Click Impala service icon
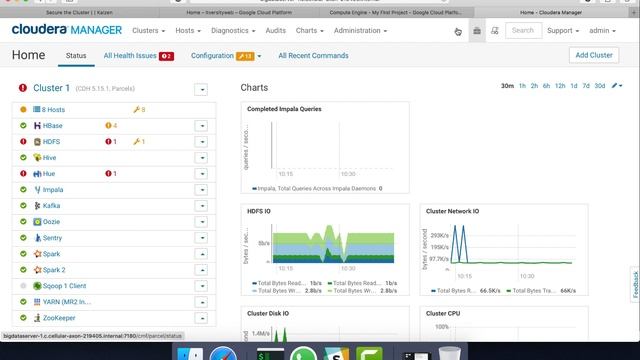 pos(37,190)
